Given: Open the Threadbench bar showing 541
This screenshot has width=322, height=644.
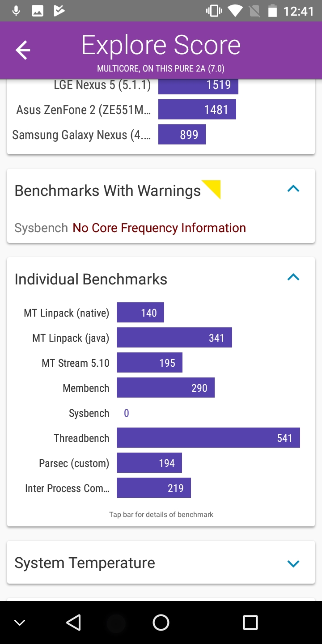Looking at the screenshot, I should coord(208,438).
